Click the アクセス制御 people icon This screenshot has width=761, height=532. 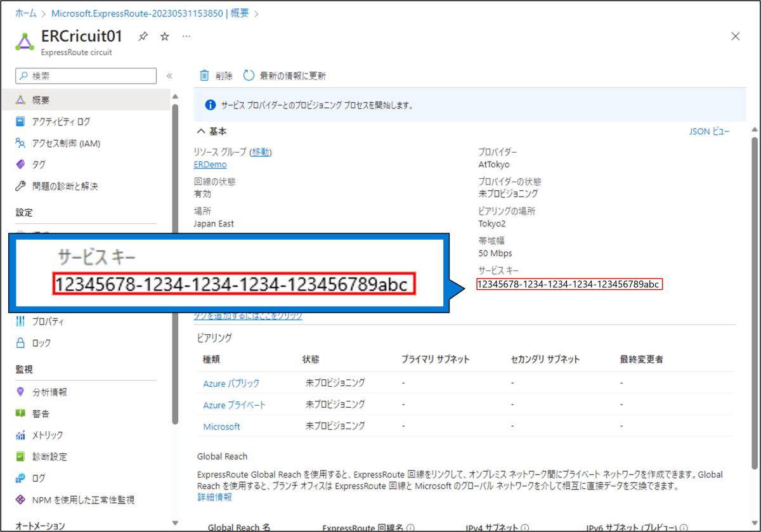click(x=20, y=143)
